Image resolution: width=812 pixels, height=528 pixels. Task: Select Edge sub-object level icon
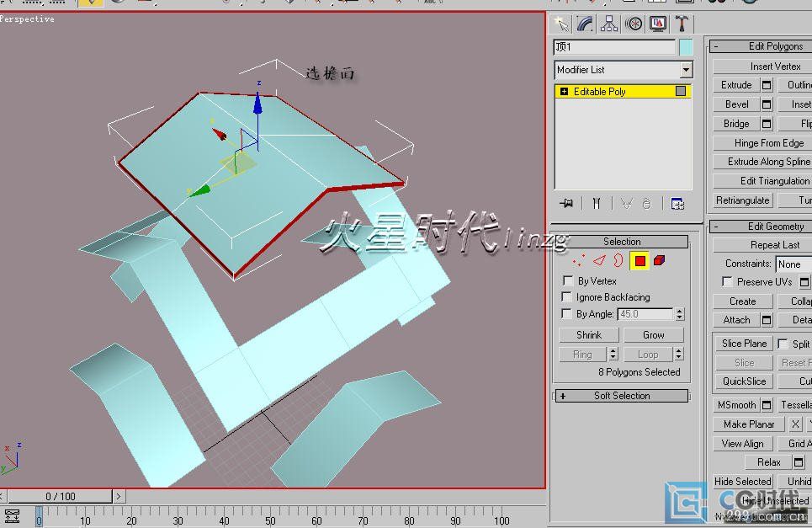[x=599, y=261]
